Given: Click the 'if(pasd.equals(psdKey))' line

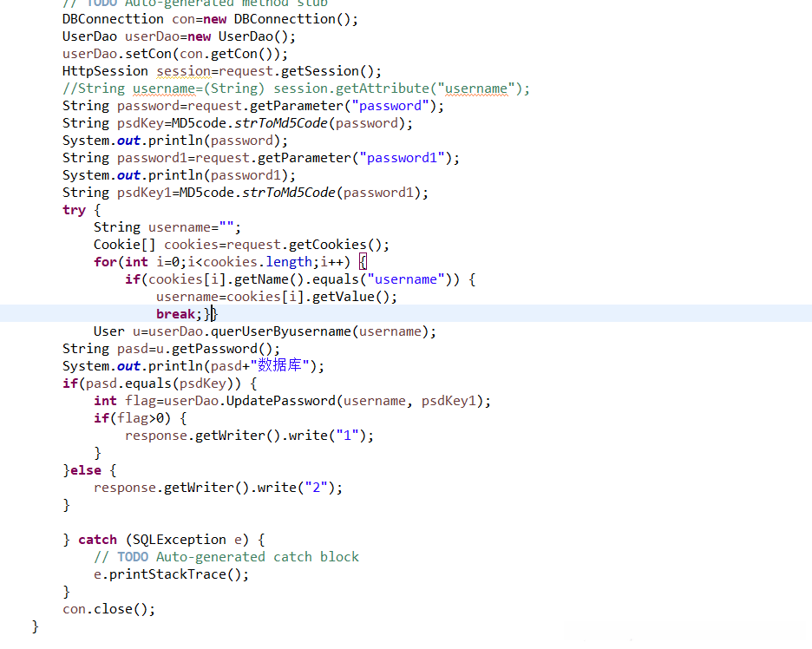Looking at the screenshot, I should (x=160, y=383).
